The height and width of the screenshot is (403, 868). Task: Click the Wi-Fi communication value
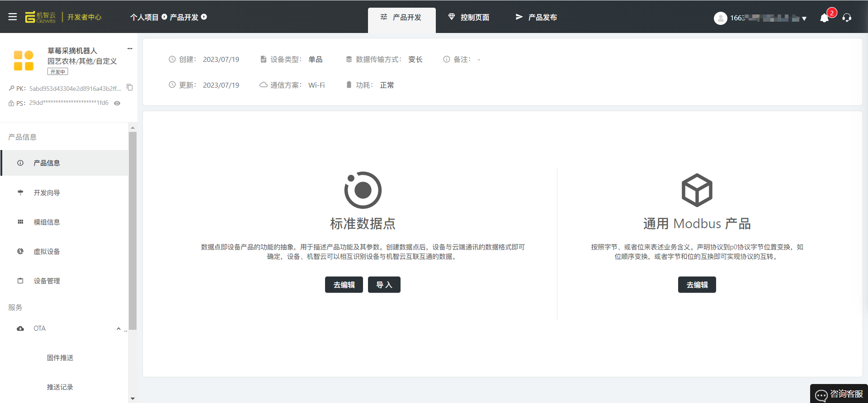[316, 85]
